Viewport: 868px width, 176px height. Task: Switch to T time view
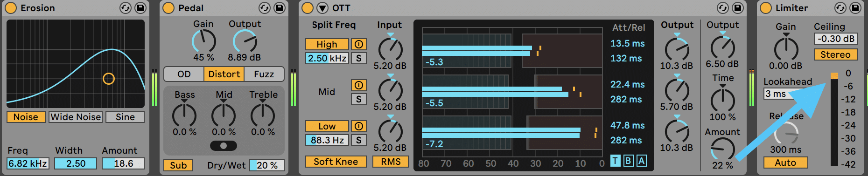coord(616,161)
